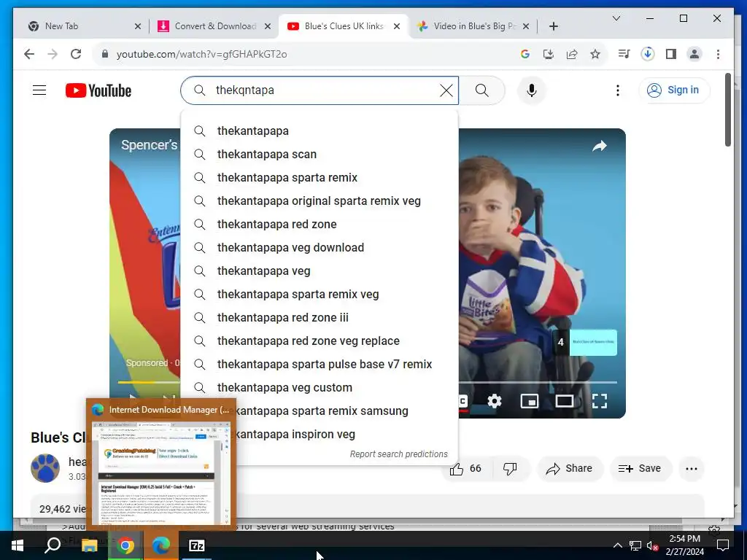Open the IDM download extension icon

click(648, 54)
